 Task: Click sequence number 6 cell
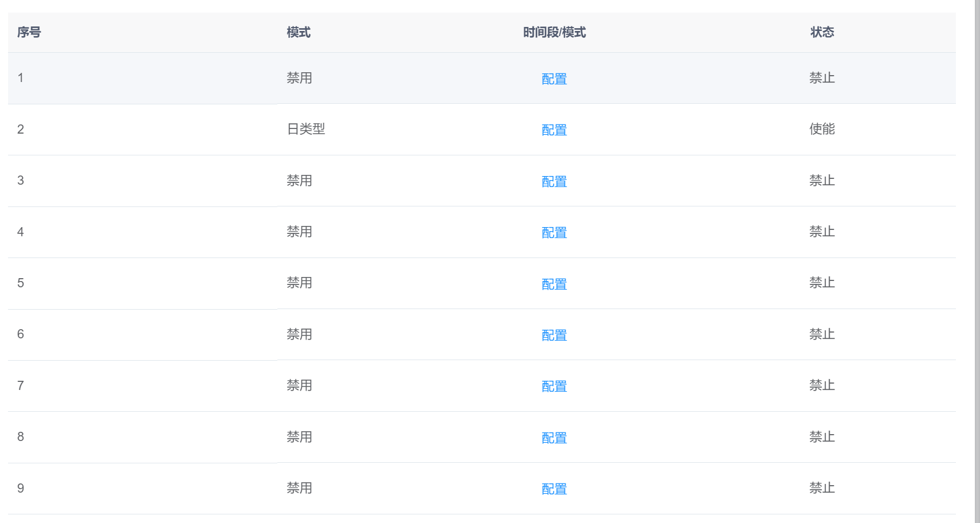[x=21, y=334]
